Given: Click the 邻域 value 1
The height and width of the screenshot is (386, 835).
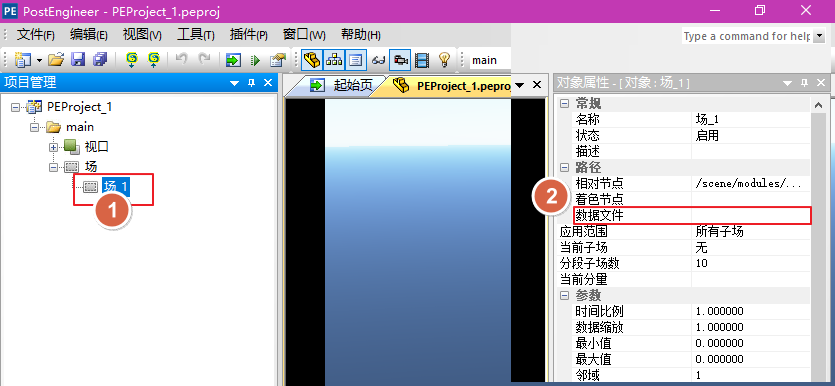Looking at the screenshot, I should (751, 375).
